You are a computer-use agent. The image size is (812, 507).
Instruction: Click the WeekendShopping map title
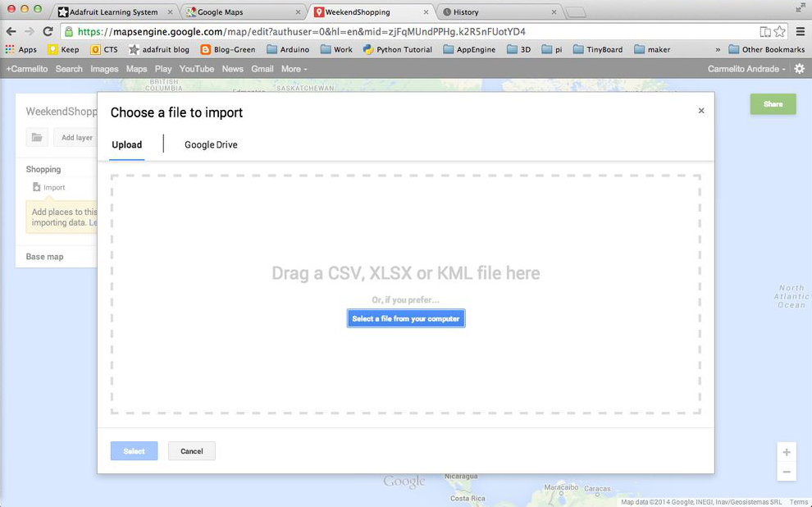pos(62,112)
